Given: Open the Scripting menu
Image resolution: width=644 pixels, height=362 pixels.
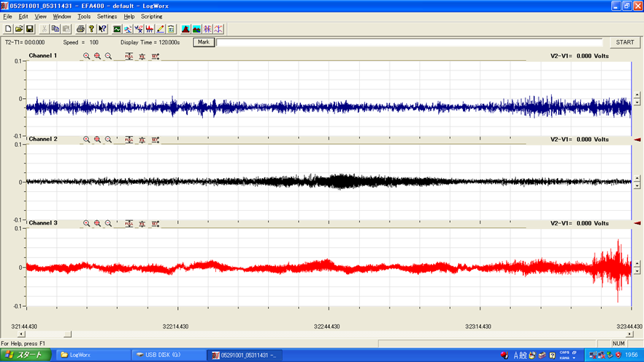Looking at the screenshot, I should click(x=152, y=16).
